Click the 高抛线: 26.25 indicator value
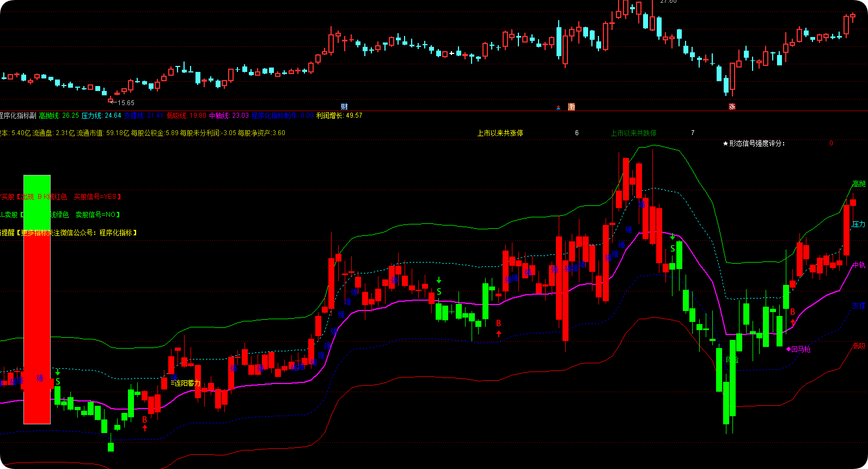Screen dimensions: 868x469 tap(59, 115)
